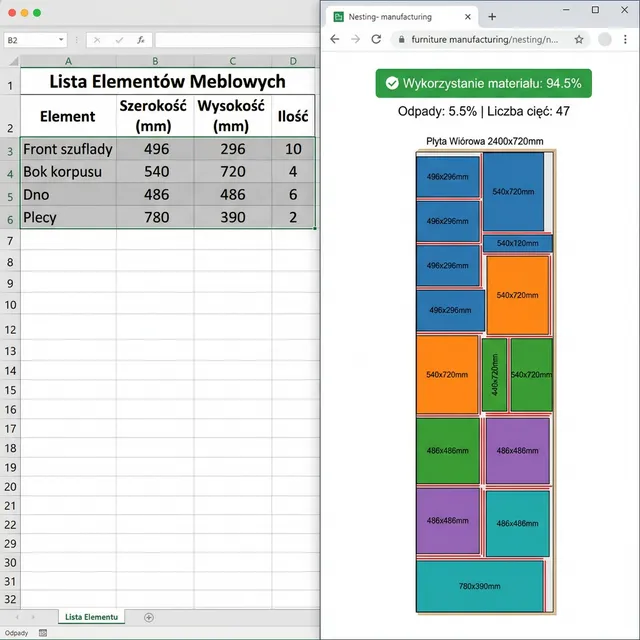640x640 pixels.
Task: Click the green 486x486mm panel
Action: 448,451
